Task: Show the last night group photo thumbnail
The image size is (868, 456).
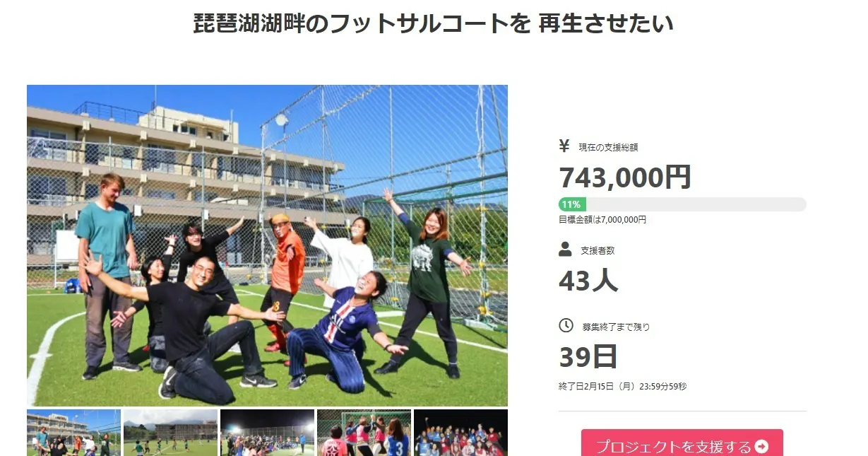Action: (460, 433)
